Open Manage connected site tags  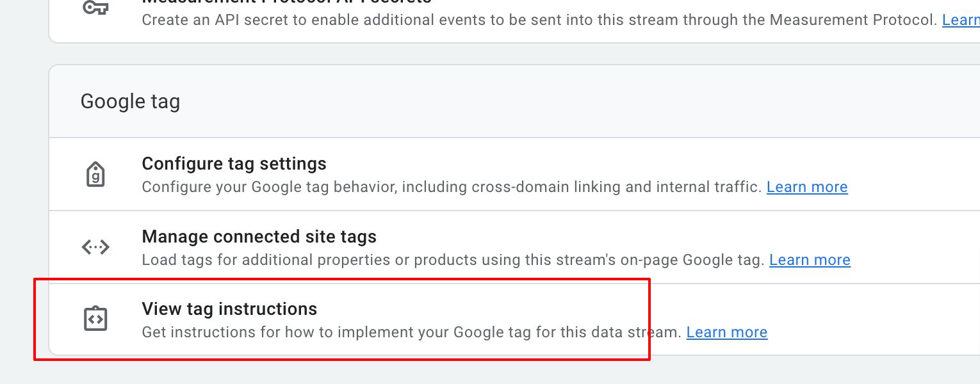pos(259,237)
